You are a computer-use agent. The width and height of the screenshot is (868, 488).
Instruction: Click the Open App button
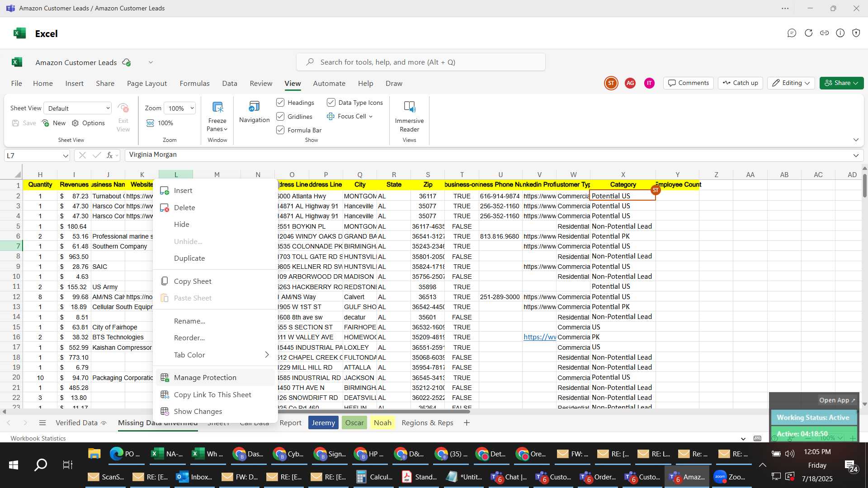click(x=837, y=400)
